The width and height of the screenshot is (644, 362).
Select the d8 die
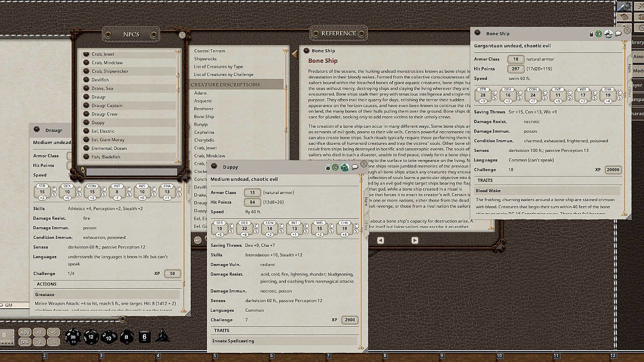(x=126, y=337)
